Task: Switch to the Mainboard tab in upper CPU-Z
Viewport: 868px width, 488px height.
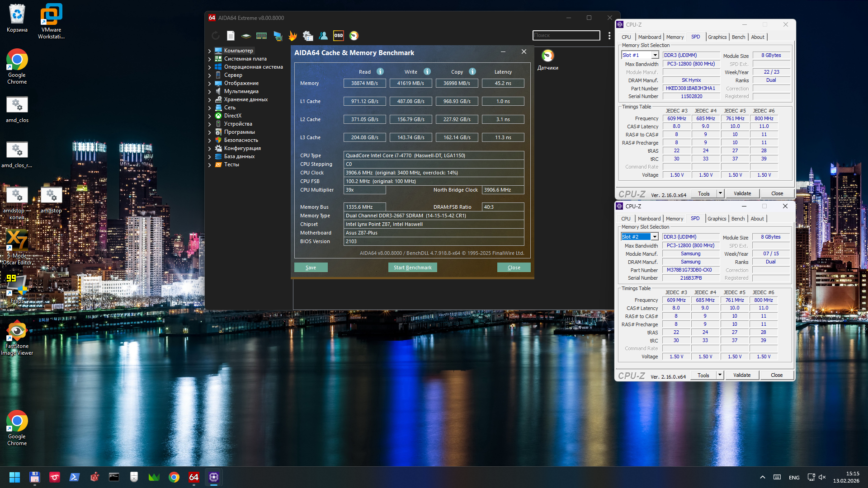Action: point(649,37)
